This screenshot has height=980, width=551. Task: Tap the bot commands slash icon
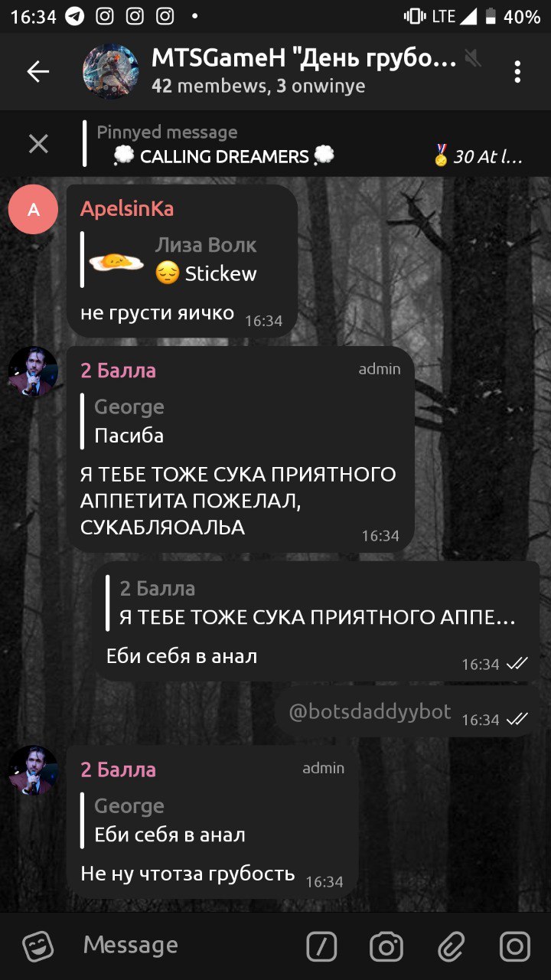click(x=321, y=946)
